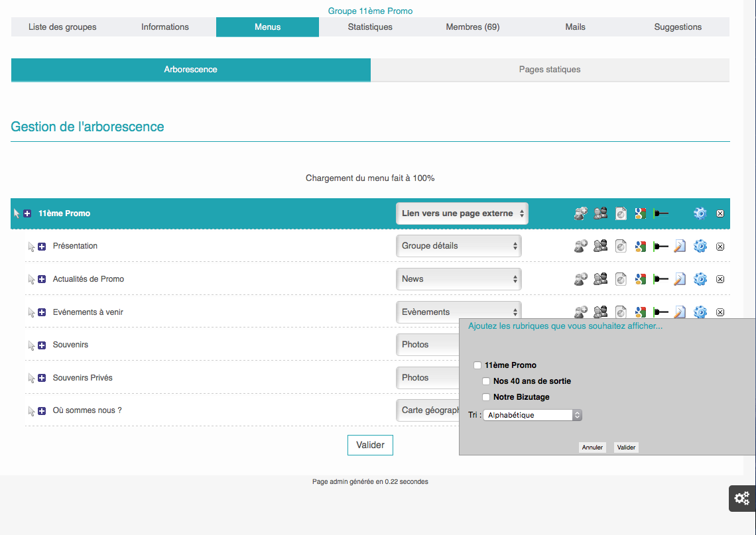This screenshot has width=756, height=535.
Task: Check the 11ème Promo checkbox
Action: pos(477,365)
